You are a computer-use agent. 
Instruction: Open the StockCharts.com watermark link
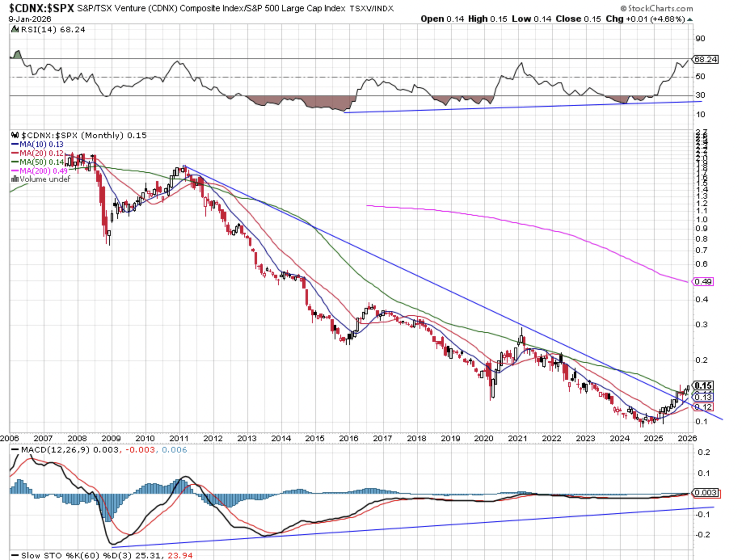click(657, 8)
